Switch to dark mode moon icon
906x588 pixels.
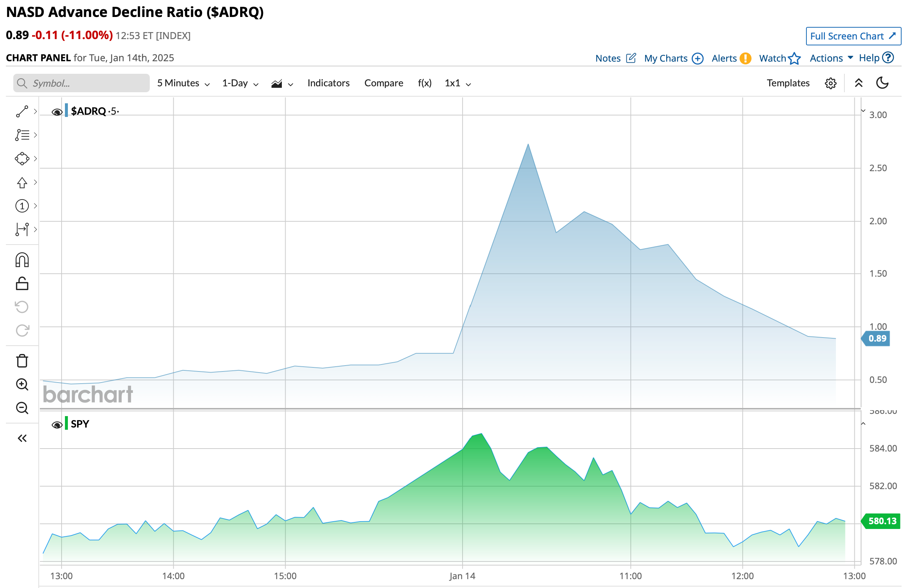point(882,83)
